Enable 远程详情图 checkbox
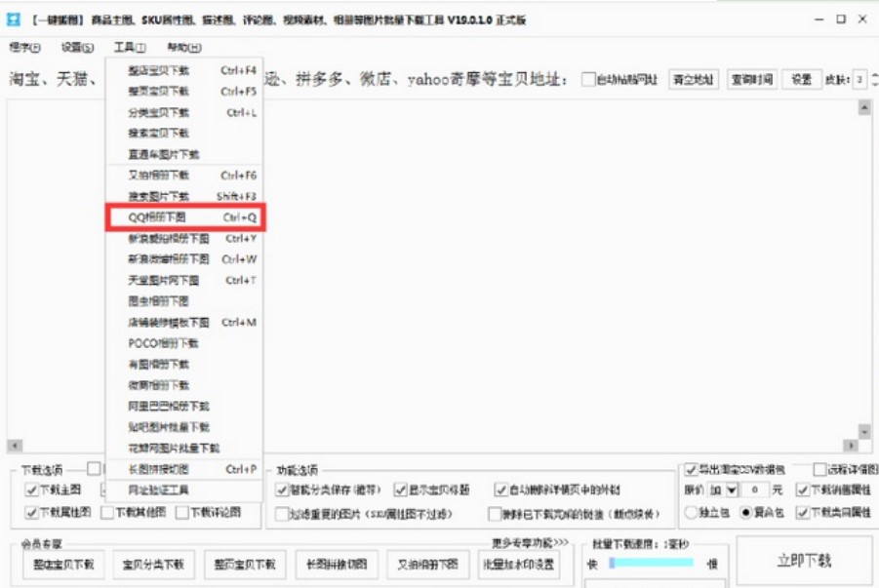The width and height of the screenshot is (879, 588). coord(819,469)
